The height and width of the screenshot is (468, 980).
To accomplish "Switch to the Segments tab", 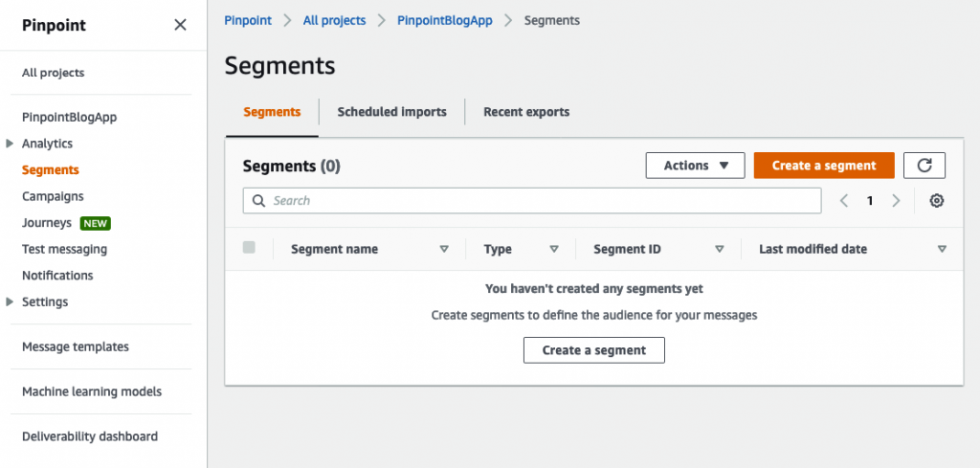I will (x=272, y=112).
